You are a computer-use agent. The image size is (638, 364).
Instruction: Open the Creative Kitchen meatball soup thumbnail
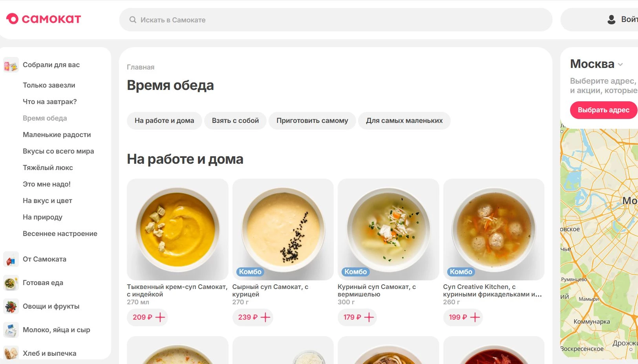coord(494,229)
